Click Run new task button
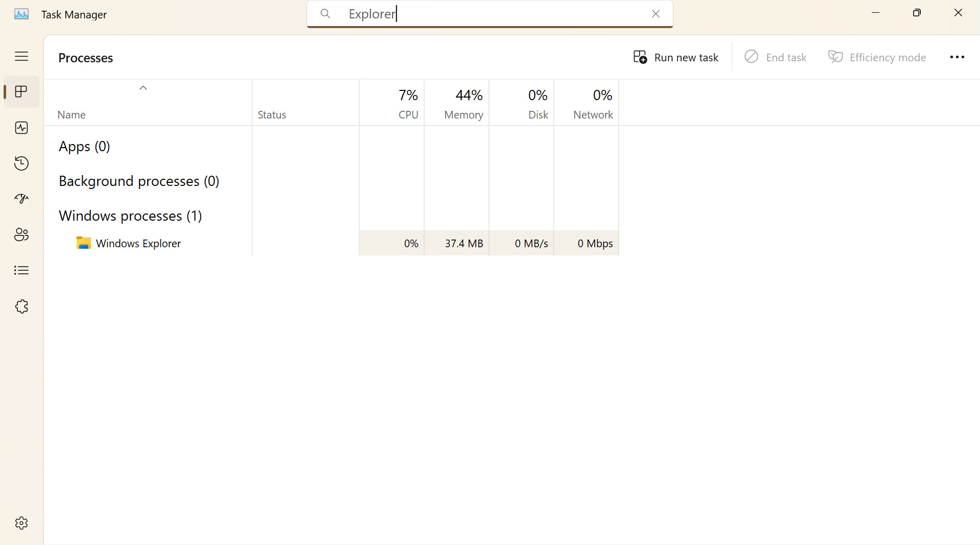This screenshot has height=545, width=980. point(676,57)
